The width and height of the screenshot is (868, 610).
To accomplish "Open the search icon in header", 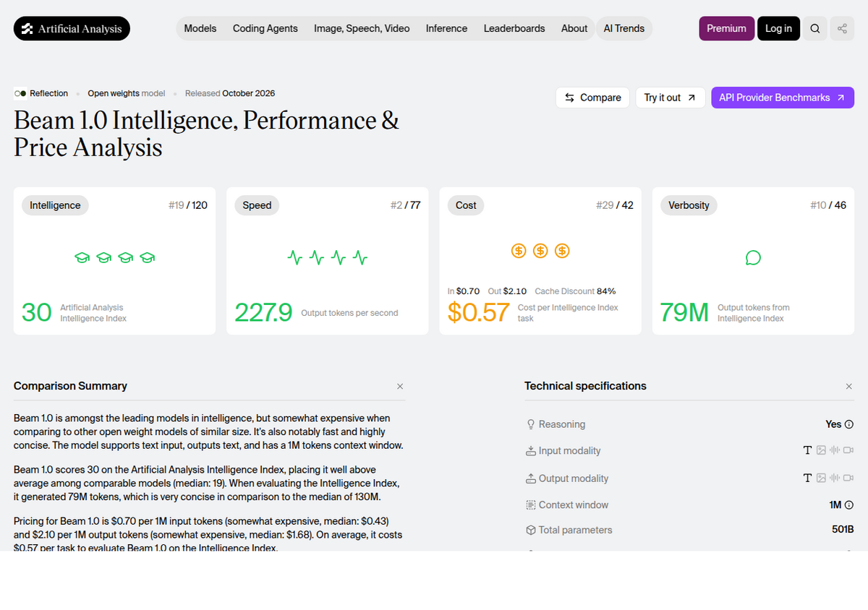I will (x=815, y=29).
